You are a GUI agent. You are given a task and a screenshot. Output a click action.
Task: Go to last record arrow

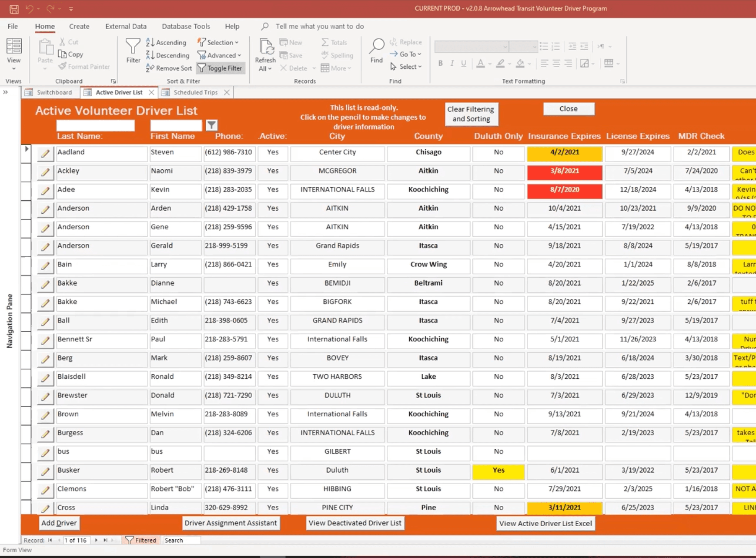pyautogui.click(x=105, y=540)
